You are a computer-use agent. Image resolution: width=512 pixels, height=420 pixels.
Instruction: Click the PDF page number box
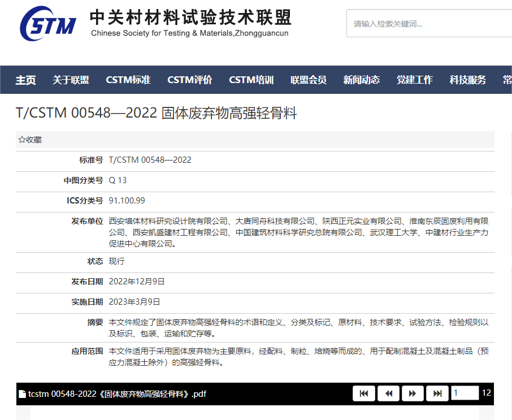(465, 393)
